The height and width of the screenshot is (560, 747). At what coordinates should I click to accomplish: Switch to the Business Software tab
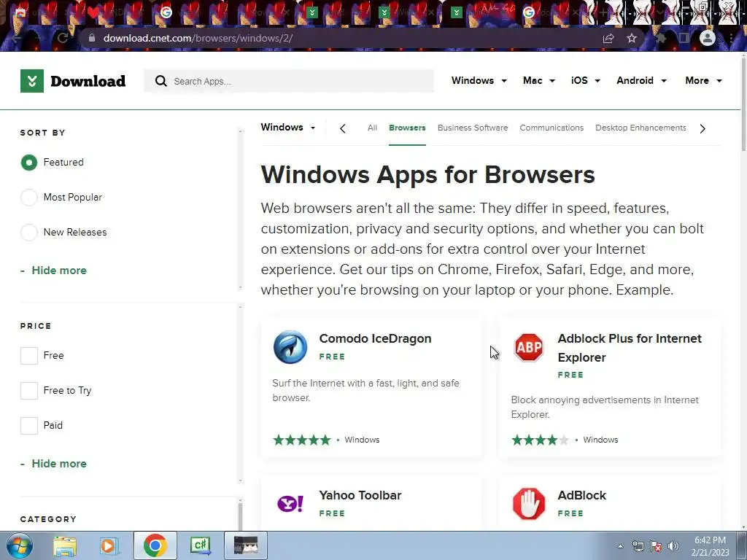[473, 128]
